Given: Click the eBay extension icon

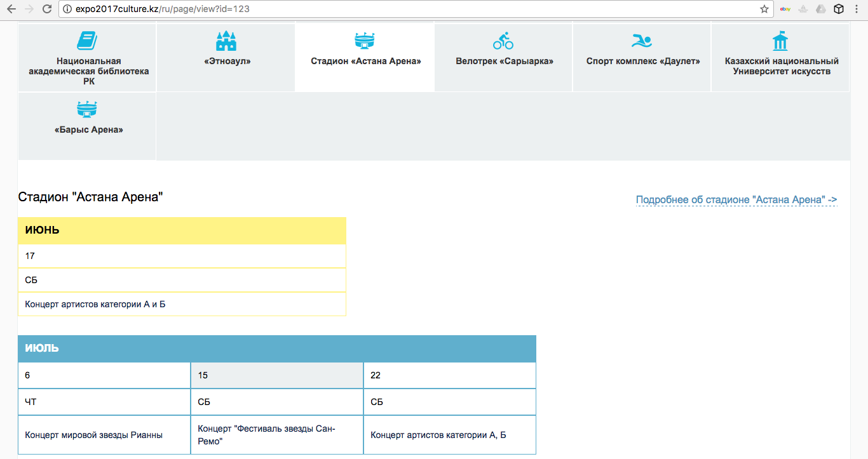Looking at the screenshot, I should coord(785,9).
